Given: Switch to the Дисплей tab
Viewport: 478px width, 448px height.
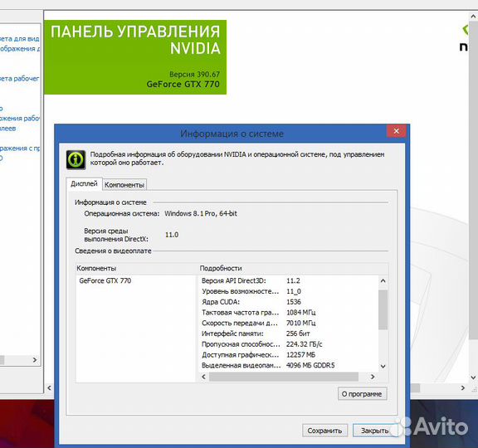Looking at the screenshot, I should point(84,184).
